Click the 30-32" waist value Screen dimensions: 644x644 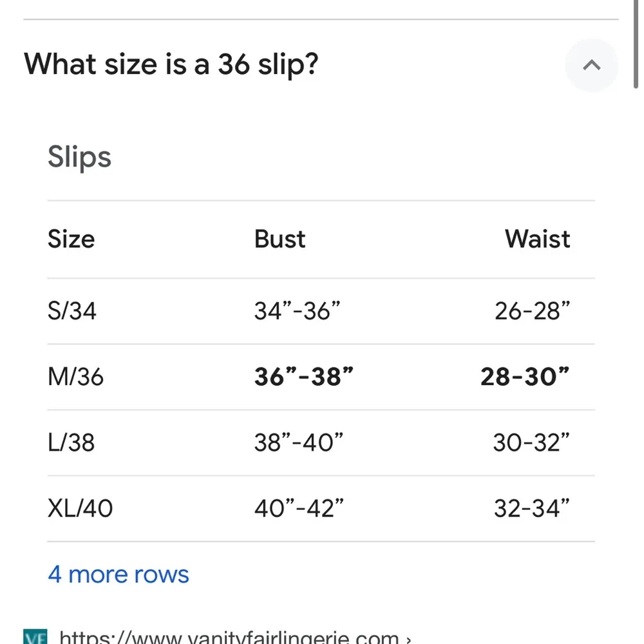coord(531,442)
